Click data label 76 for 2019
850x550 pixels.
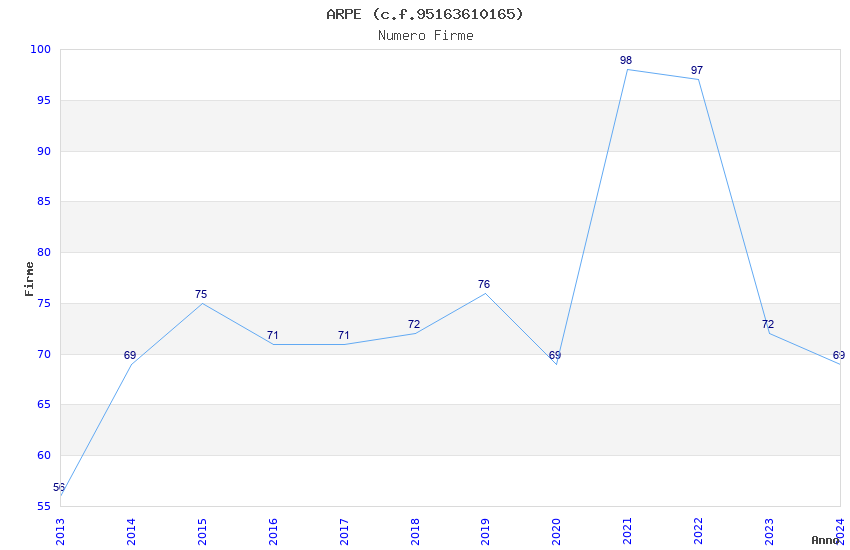tap(484, 284)
